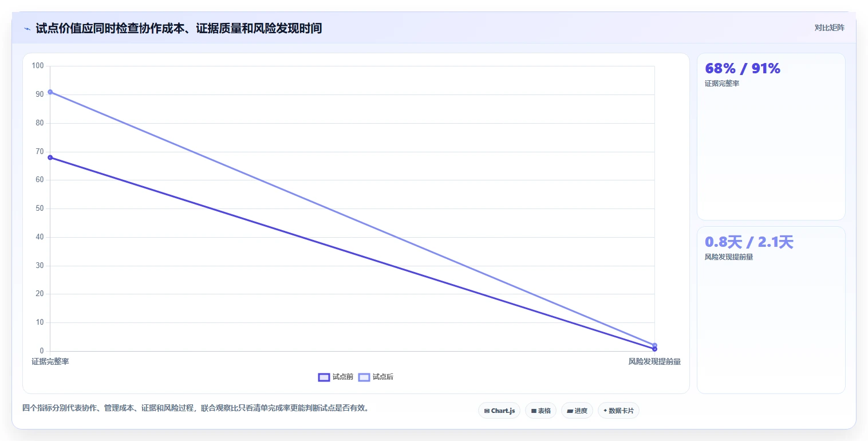Click the 100 y-axis tick label
This screenshot has height=441, width=868.
click(38, 66)
